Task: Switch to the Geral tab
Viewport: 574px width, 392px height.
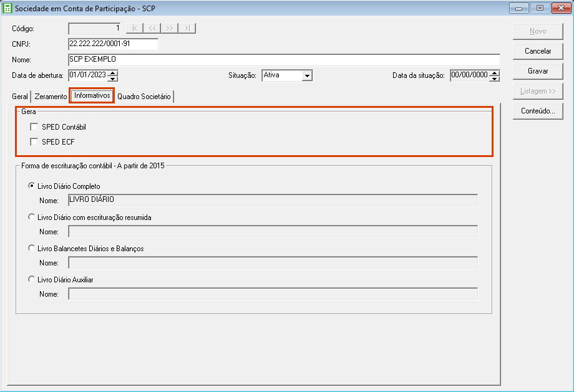Action: (20, 97)
